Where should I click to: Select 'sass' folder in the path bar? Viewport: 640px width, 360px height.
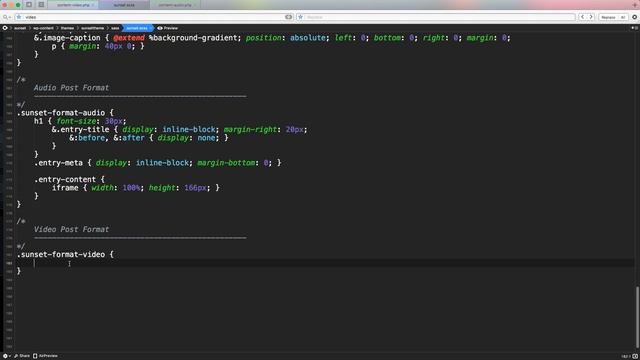pyautogui.click(x=115, y=28)
